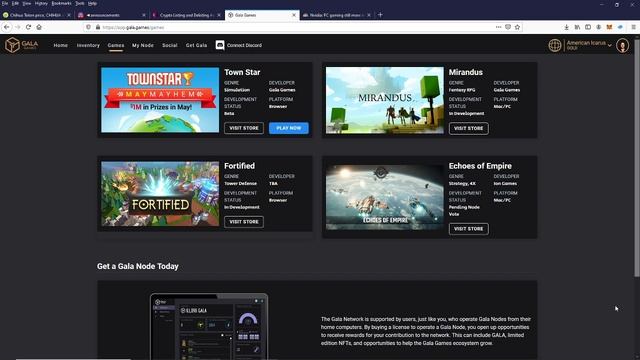Open the Get Gala page
The image size is (640, 360).
(x=196, y=45)
